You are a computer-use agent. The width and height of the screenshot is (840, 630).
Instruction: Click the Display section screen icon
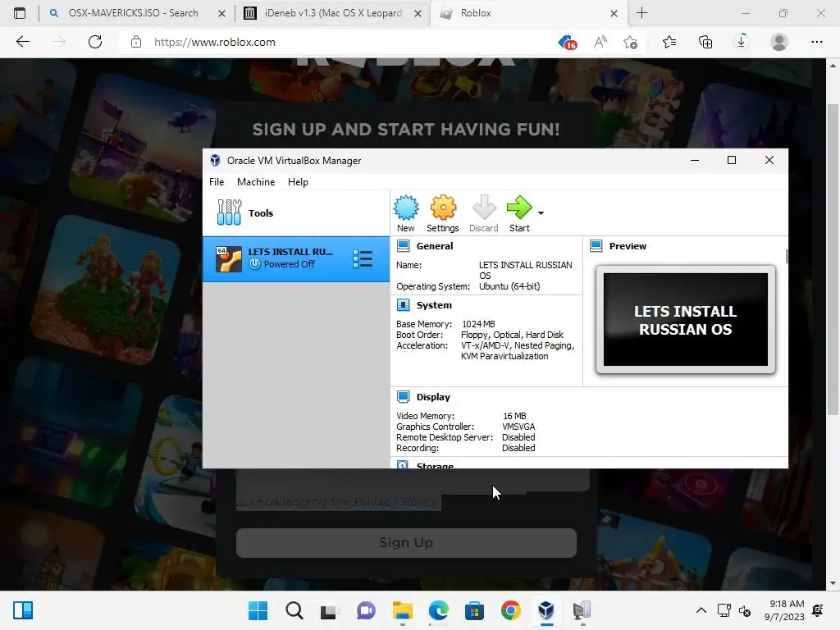point(404,397)
